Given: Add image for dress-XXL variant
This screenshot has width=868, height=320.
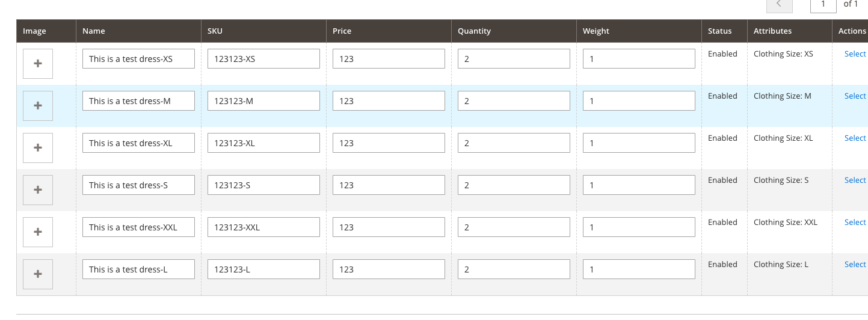Looking at the screenshot, I should [38, 232].
